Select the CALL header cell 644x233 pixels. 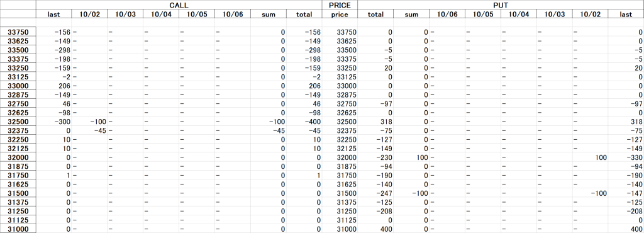click(179, 5)
